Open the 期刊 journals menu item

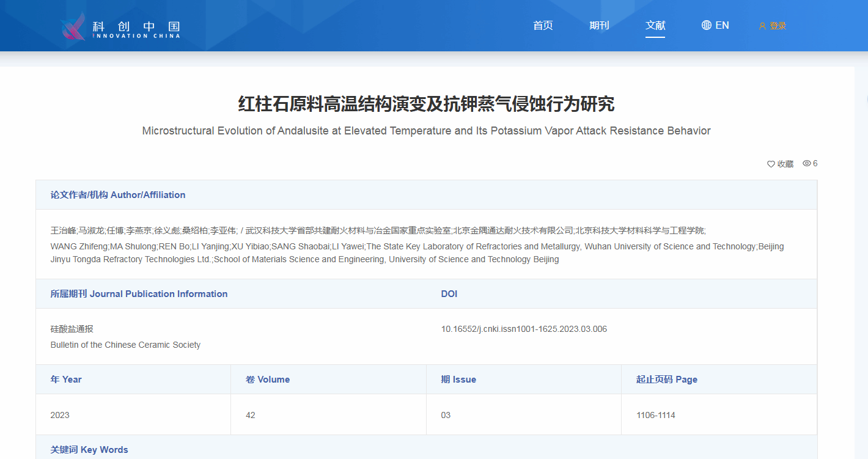coord(599,25)
